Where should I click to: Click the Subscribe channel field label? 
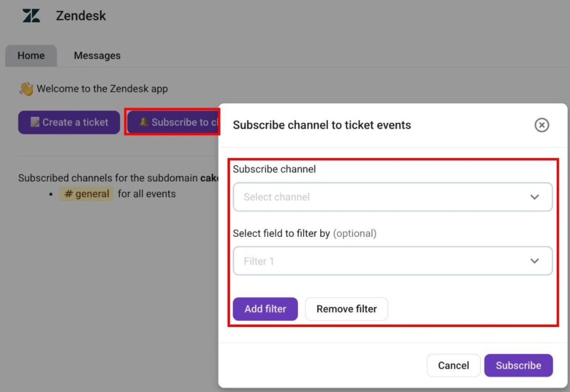point(274,169)
